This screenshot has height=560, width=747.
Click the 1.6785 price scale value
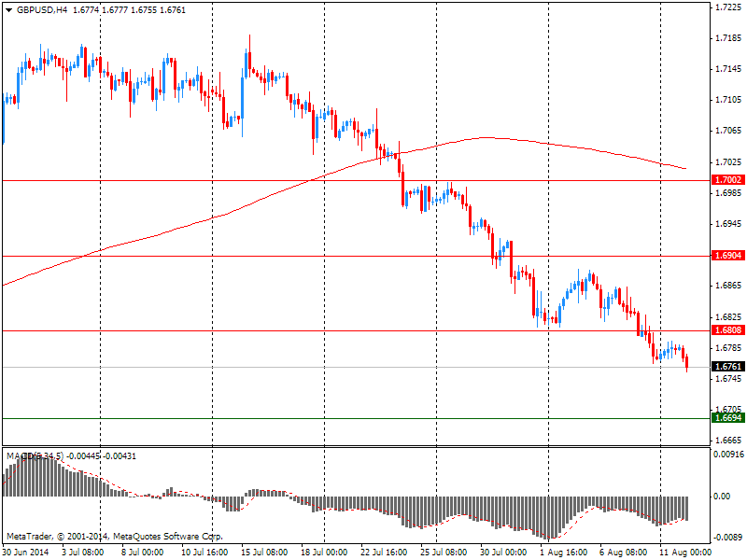pos(729,348)
